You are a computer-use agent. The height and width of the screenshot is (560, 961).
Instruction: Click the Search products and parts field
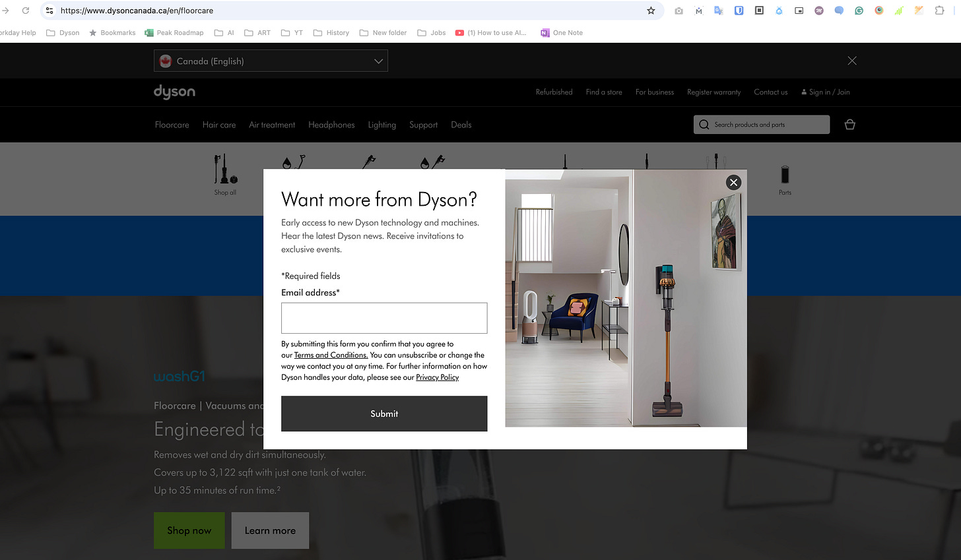tap(762, 125)
